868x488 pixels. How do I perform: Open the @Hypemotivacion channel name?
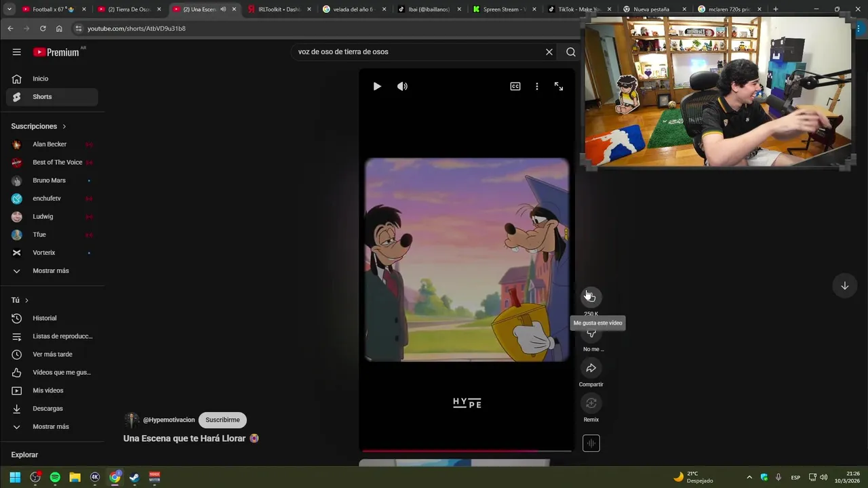click(x=169, y=420)
